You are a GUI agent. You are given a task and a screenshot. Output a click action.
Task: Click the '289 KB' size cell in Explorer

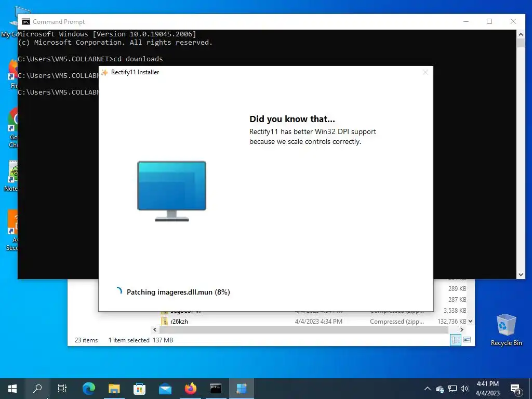[x=457, y=289]
